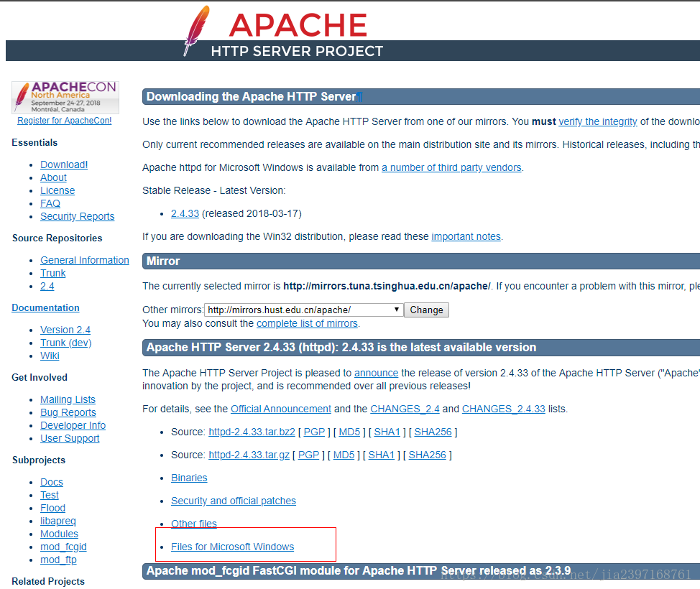Open the Docs subproject link
Image resolution: width=700 pixels, height=589 pixels.
51,483
